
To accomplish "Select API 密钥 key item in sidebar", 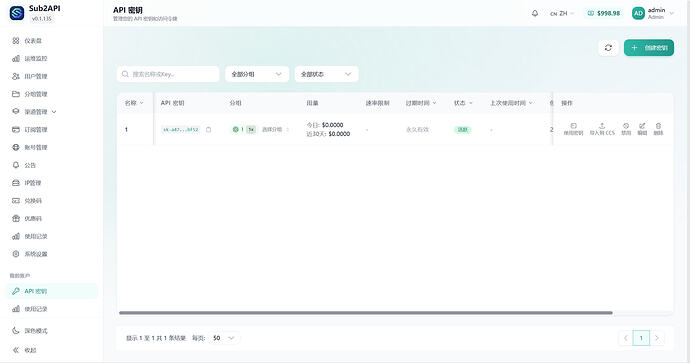I will click(x=51, y=291).
